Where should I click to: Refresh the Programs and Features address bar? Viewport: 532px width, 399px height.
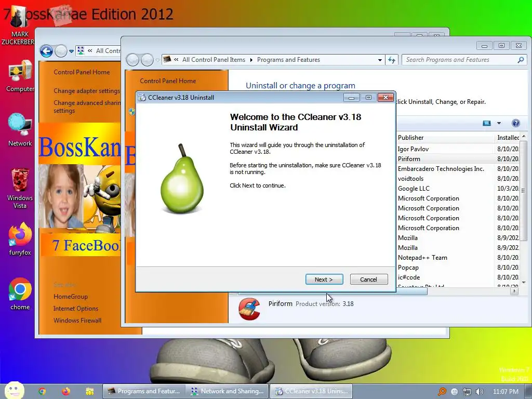392,60
